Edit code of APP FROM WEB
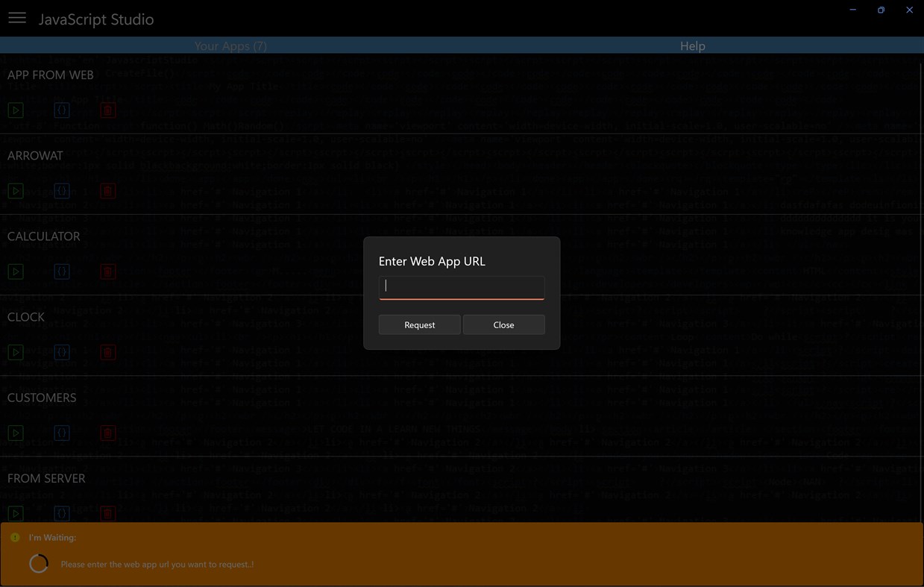 62,110
